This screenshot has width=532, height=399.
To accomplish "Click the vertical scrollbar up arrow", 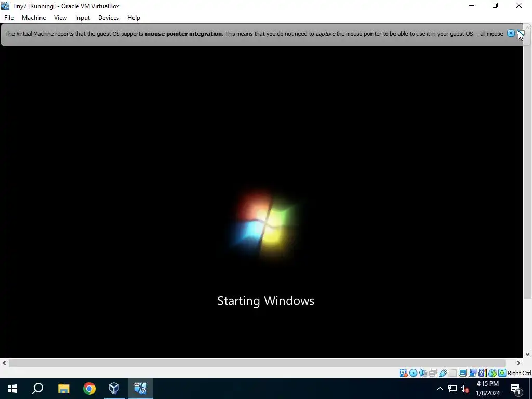I will click(x=528, y=27).
